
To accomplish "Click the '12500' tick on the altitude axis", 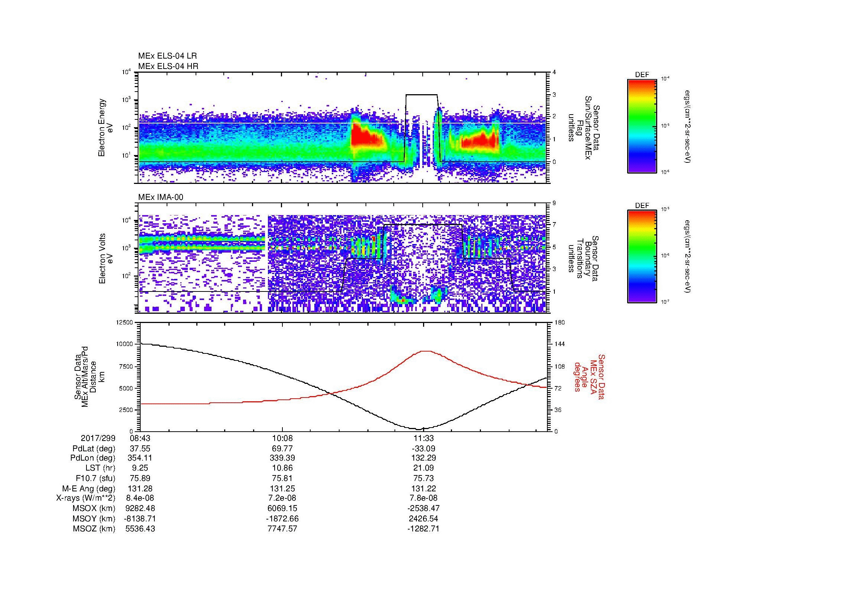I will click(x=125, y=322).
